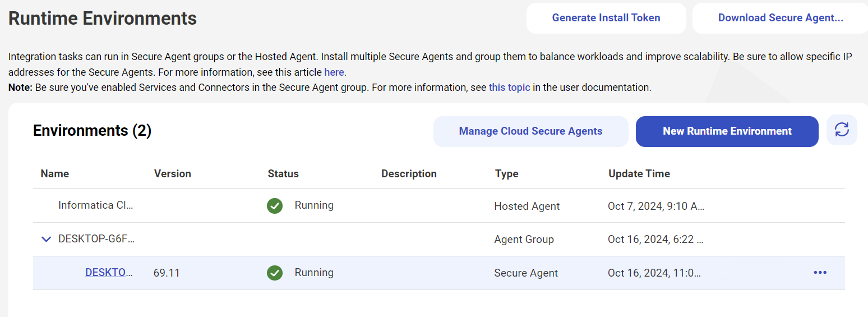
Task: Click the Update Time column header
Action: click(639, 174)
